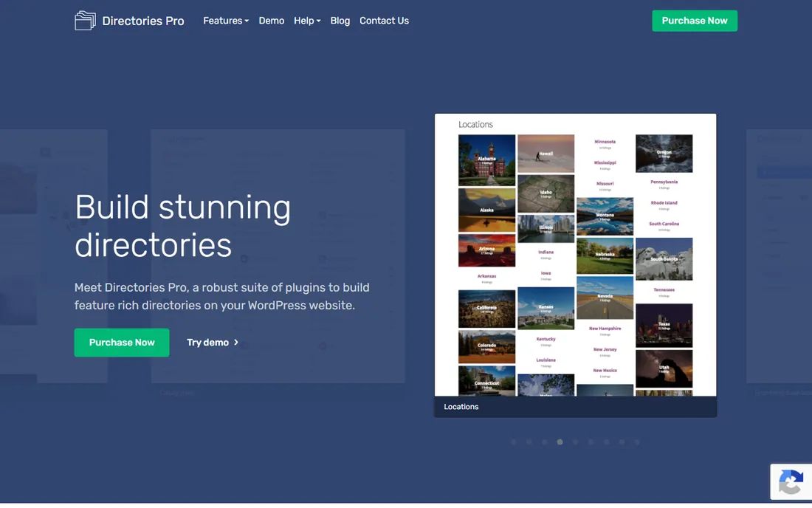Click the highlighted active carousel dot
Screen dimensions: 812x508
pos(560,442)
